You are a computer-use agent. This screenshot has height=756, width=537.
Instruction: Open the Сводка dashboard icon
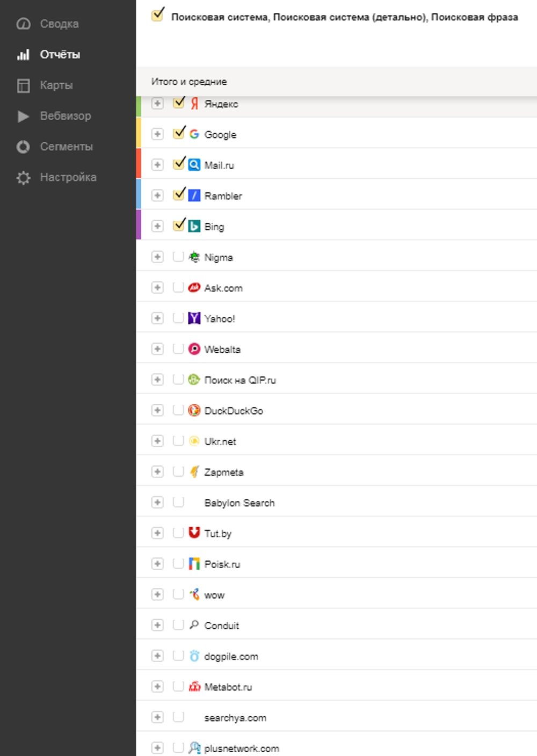[23, 24]
